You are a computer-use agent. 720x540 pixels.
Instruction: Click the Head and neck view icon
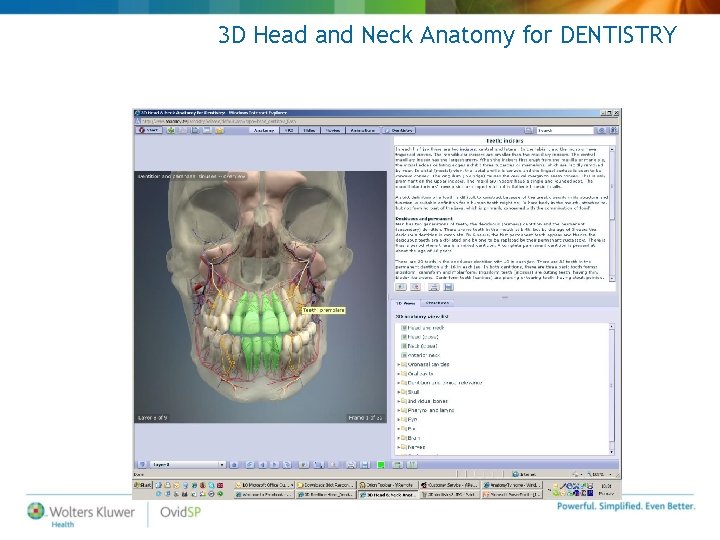click(x=404, y=328)
